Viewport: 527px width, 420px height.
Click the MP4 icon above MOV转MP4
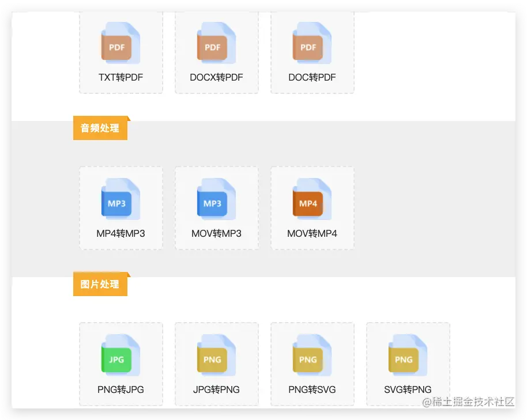coord(312,199)
